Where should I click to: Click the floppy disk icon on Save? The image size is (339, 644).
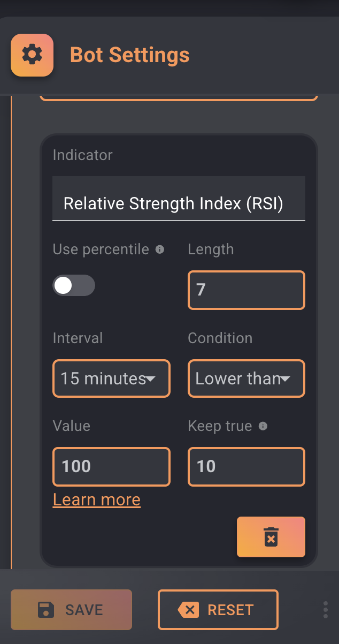(x=45, y=610)
